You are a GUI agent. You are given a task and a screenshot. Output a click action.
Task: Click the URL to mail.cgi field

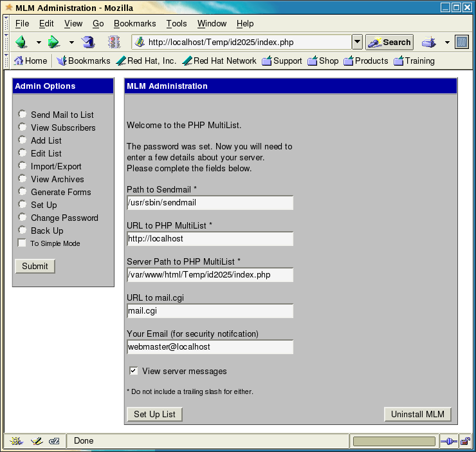[x=210, y=310]
